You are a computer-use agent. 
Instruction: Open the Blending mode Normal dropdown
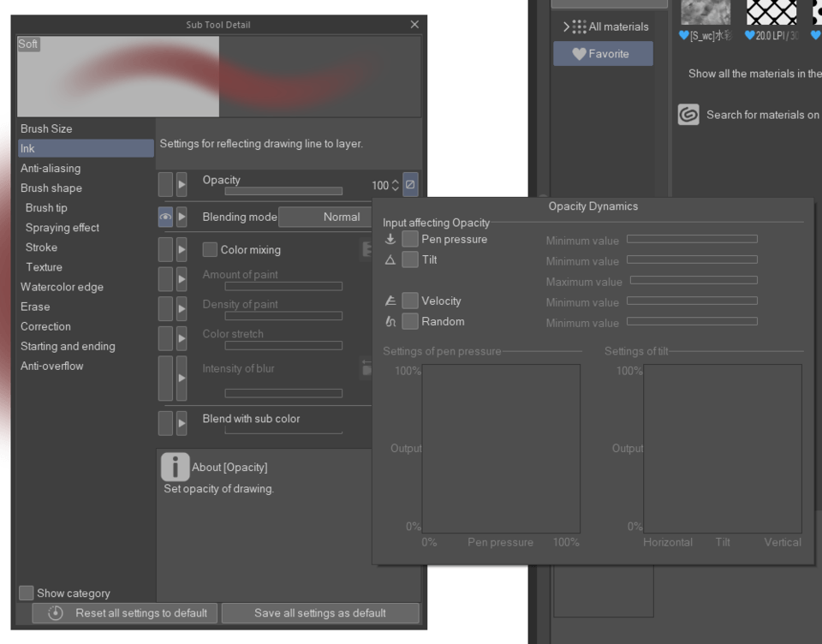click(325, 218)
